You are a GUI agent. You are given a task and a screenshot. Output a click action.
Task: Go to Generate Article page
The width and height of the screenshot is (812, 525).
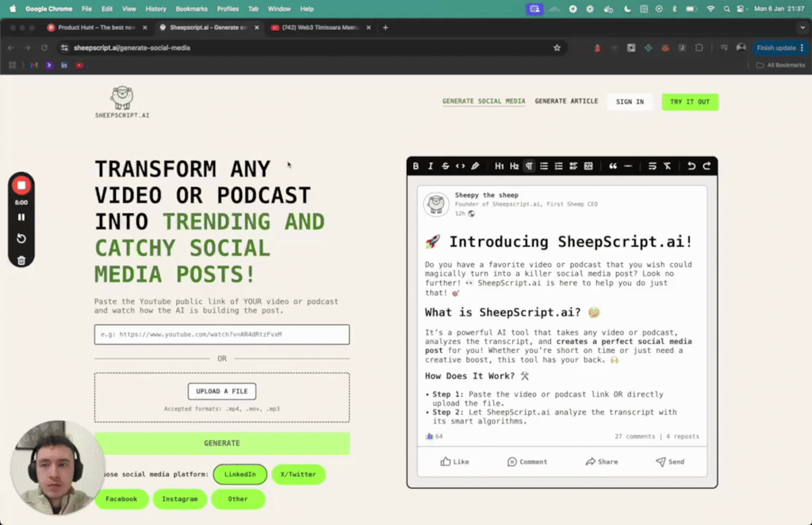[x=566, y=102]
